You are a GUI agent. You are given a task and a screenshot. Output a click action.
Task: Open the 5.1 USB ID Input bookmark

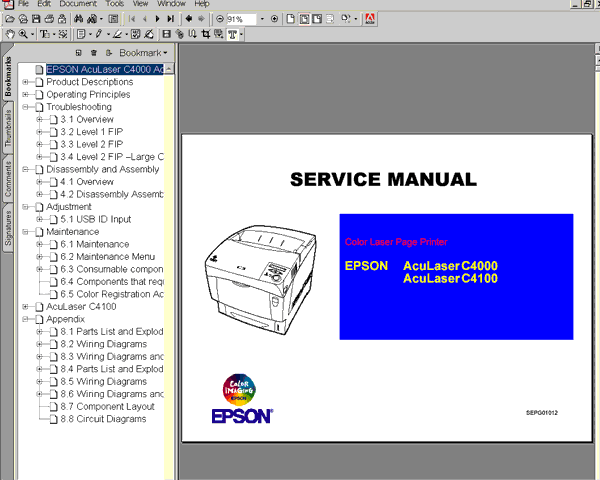[x=96, y=219]
